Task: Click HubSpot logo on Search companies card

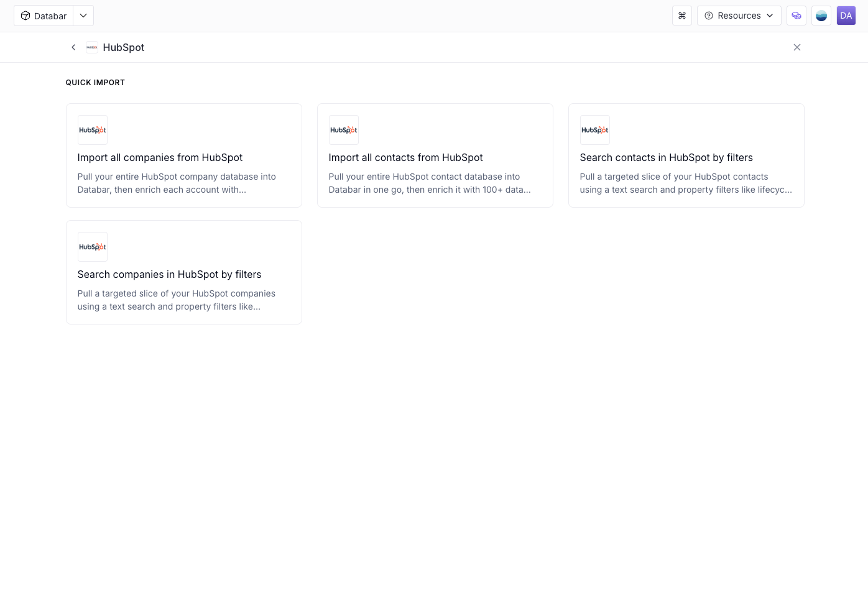Action: click(93, 247)
